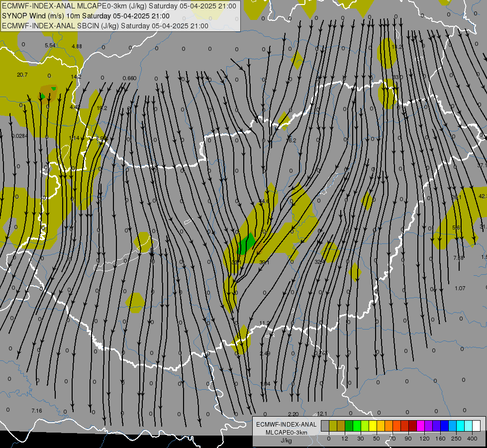Click the map value 11.2
The height and width of the screenshot is (448, 487).
click(265, 324)
